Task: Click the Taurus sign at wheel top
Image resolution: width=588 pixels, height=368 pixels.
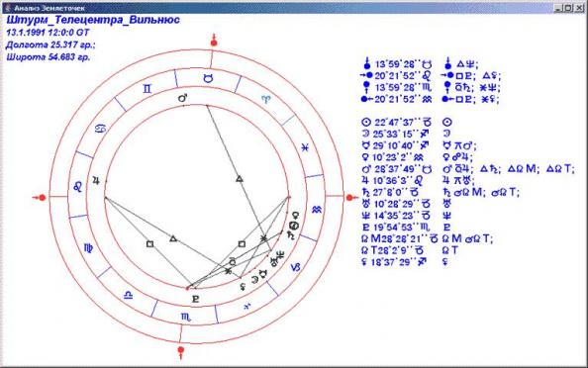Action: (207, 78)
